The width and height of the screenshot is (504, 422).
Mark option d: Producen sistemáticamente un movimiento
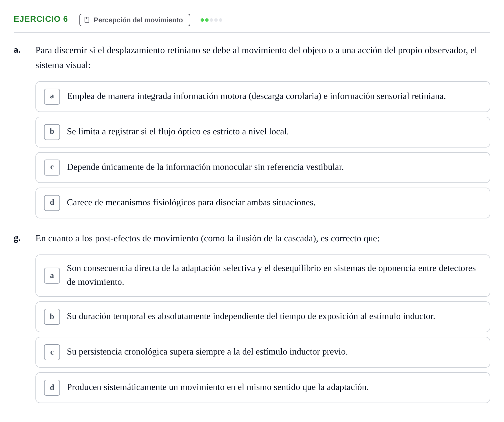point(263,388)
